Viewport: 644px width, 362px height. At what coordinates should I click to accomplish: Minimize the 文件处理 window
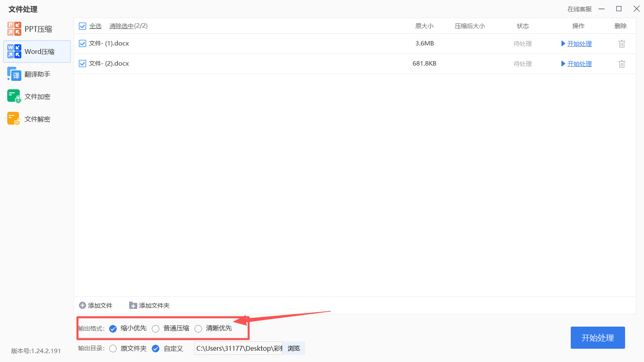click(x=602, y=9)
